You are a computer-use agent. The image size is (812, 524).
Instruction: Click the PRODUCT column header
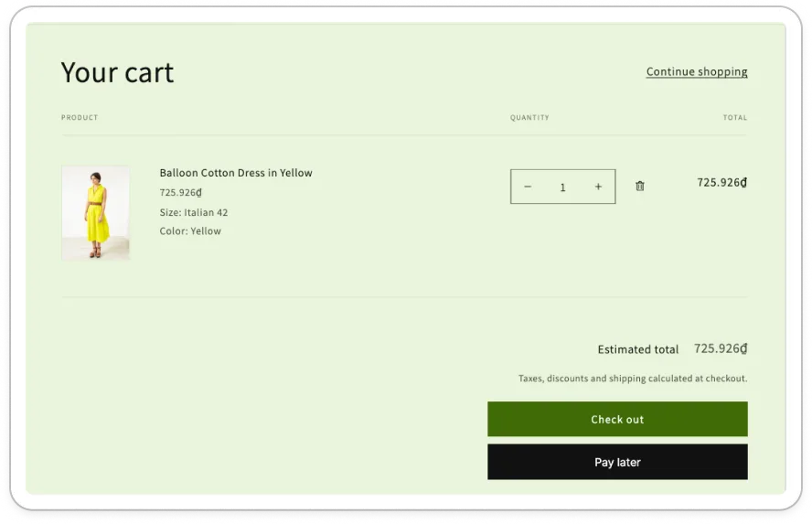point(80,118)
